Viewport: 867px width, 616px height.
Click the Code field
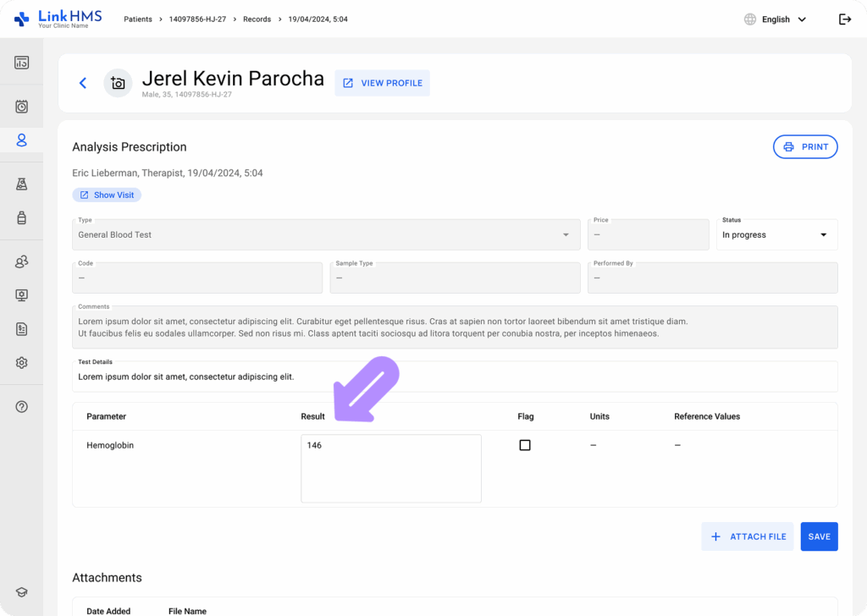pyautogui.click(x=197, y=278)
